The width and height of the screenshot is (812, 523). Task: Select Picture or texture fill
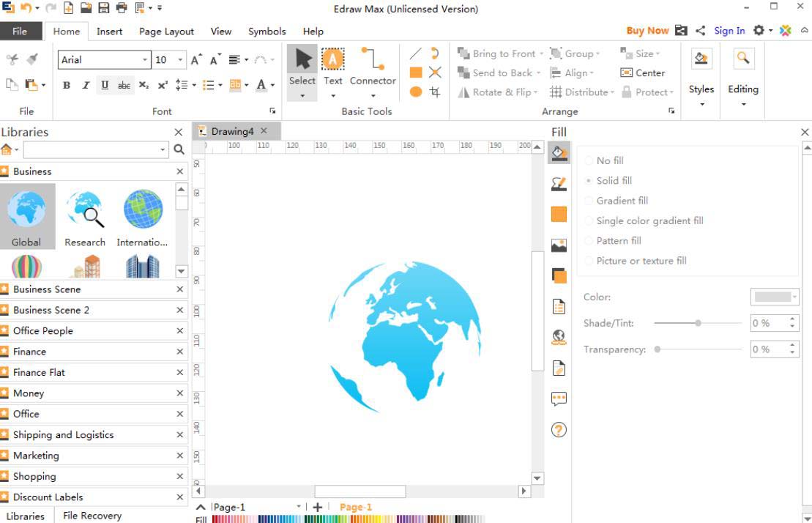tap(636, 261)
